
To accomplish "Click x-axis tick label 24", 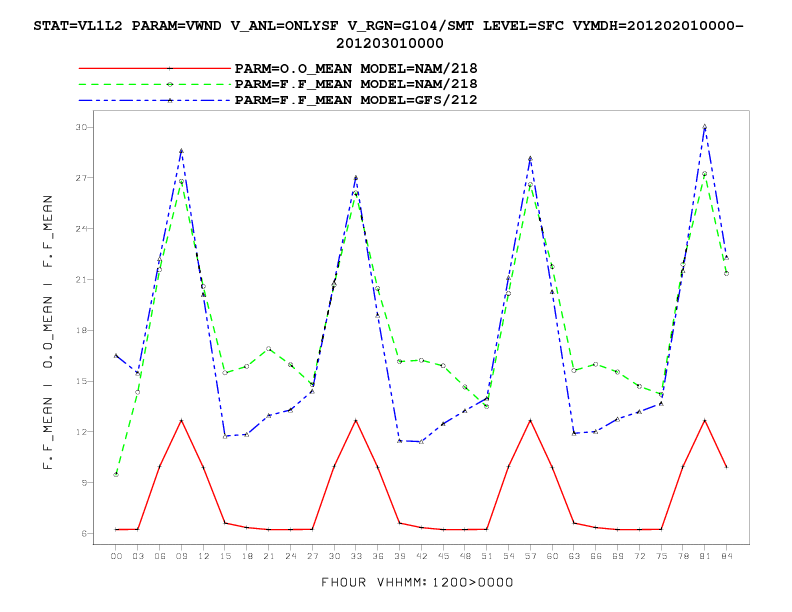I will coord(290,556).
